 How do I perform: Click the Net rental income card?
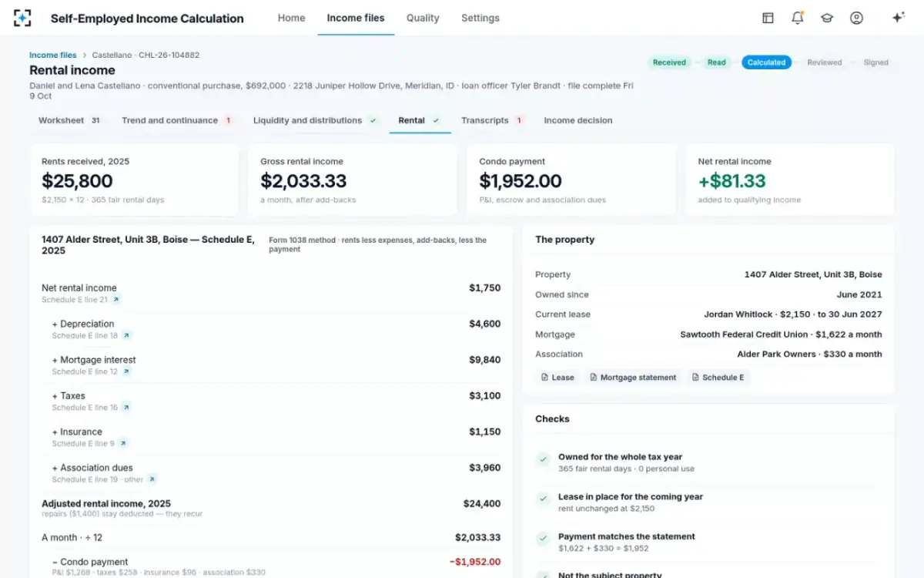click(790, 180)
